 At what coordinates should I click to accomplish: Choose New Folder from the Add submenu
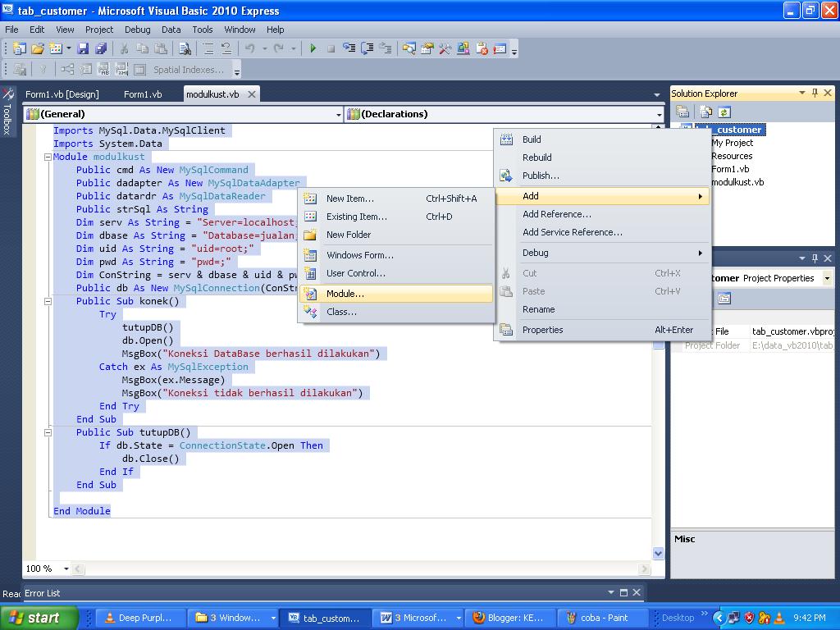[396, 235]
